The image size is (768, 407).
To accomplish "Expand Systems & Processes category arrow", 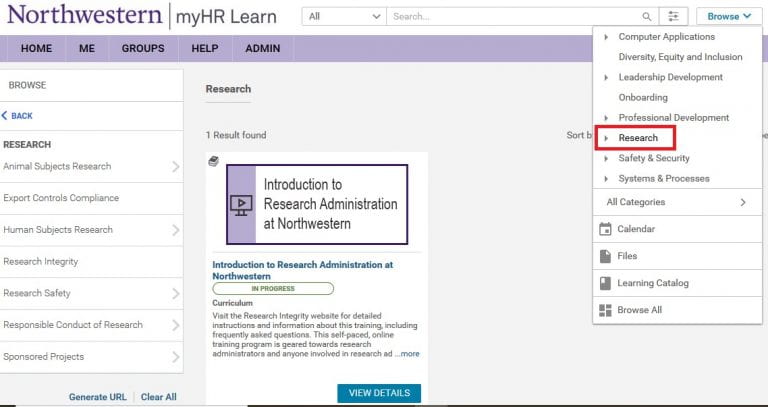I will click(606, 179).
